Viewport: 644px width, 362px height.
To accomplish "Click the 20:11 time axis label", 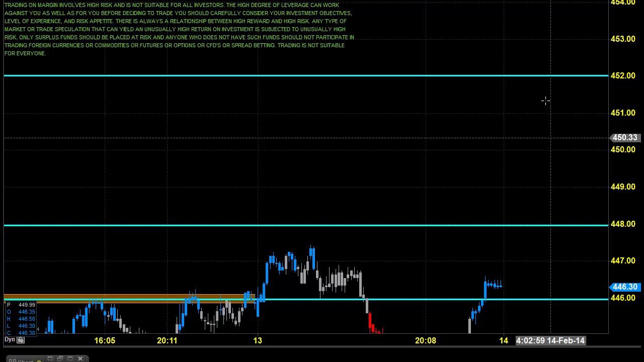I will [x=167, y=340].
